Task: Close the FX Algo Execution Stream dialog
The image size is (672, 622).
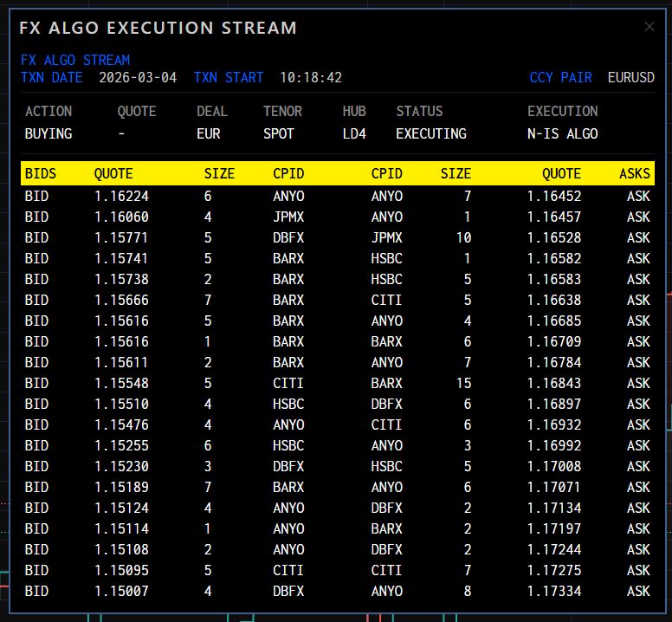Action: [649, 27]
